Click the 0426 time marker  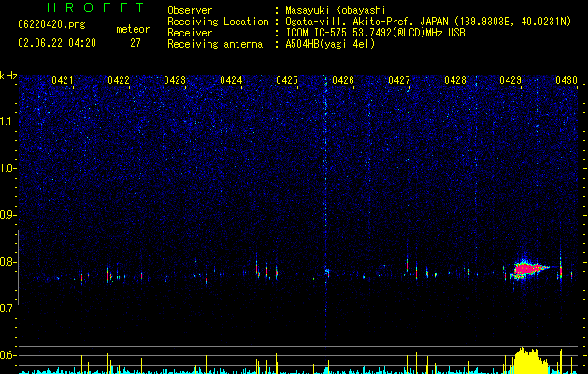[x=343, y=80]
